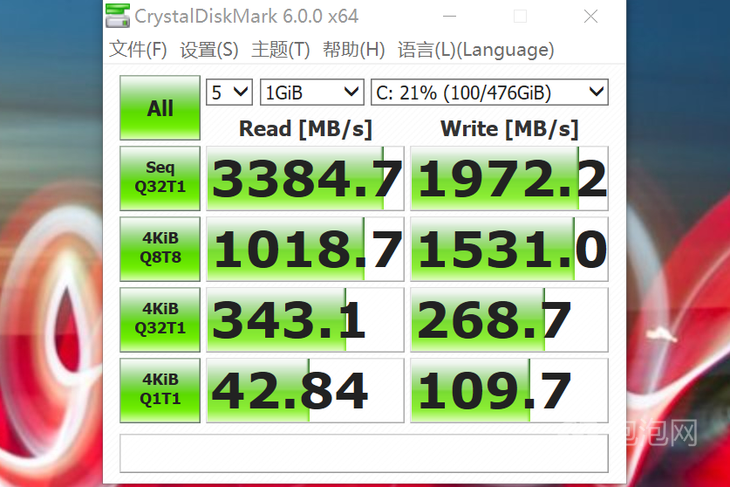Start the Seq Q32T1 test
The height and width of the screenshot is (487, 730).
(x=160, y=178)
